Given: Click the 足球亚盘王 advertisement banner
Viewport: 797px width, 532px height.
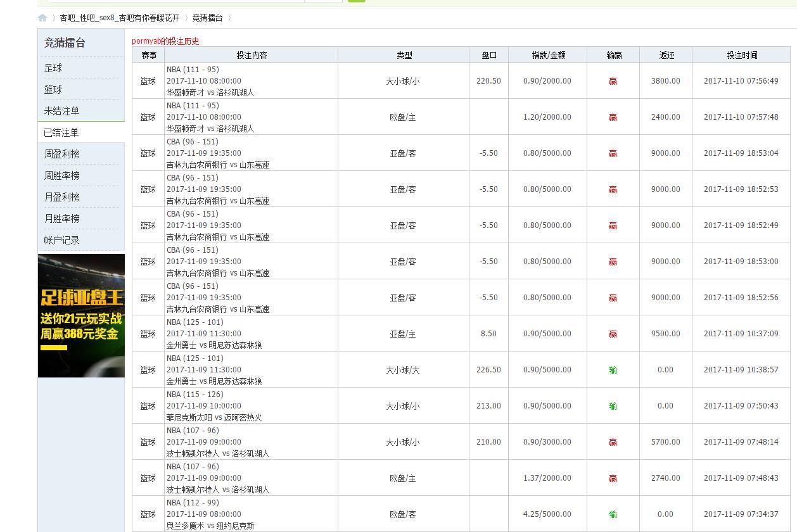Looking at the screenshot, I should tap(81, 315).
